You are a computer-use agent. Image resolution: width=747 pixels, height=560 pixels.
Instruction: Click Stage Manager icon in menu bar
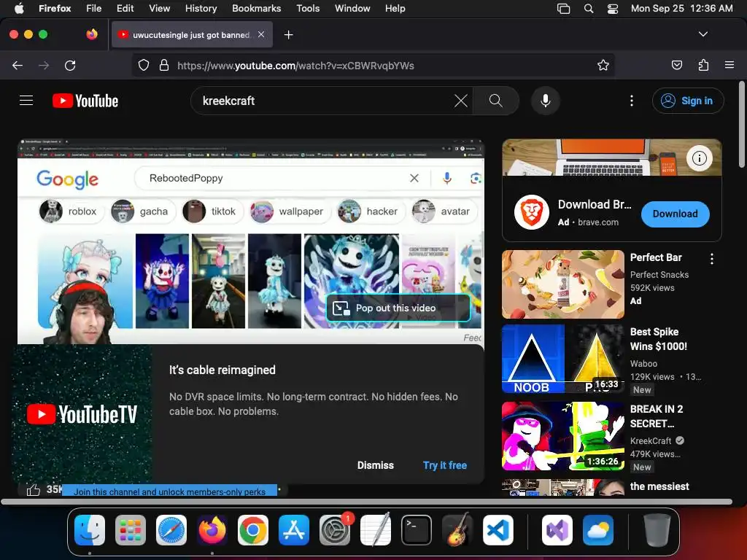click(564, 9)
